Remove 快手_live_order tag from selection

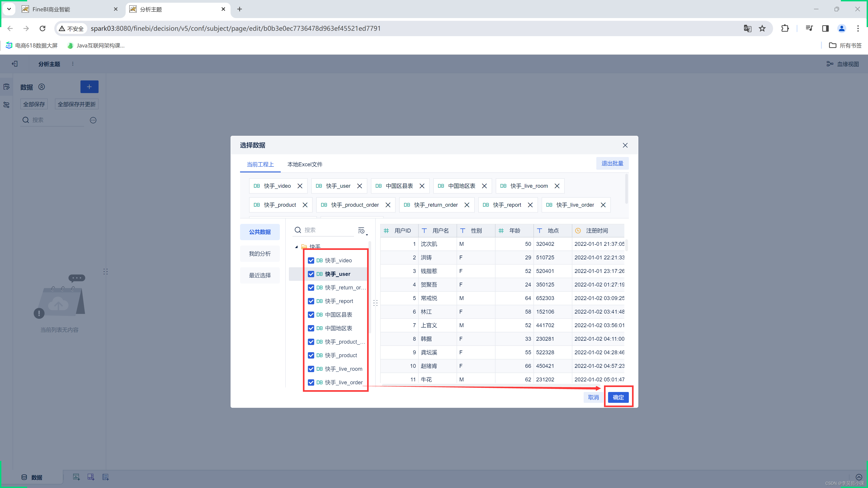point(603,205)
